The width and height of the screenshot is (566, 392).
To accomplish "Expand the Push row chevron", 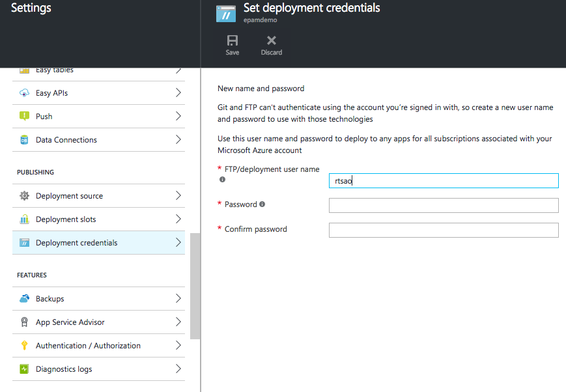I will pyautogui.click(x=178, y=116).
